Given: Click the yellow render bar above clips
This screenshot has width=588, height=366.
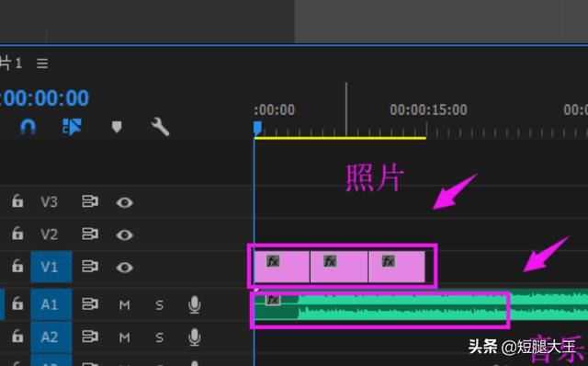Looking at the screenshot, I should point(340,138).
